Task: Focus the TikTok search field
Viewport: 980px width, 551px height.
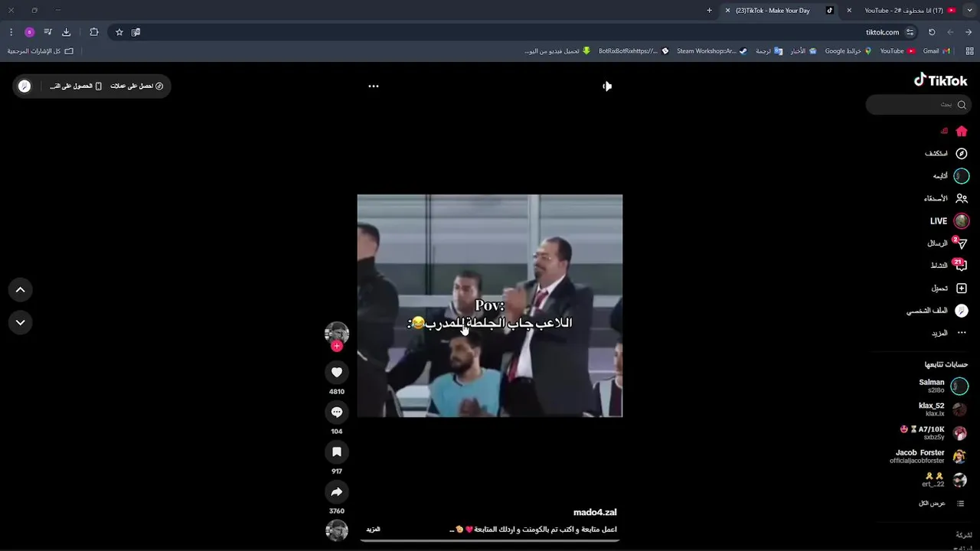Action: 917,105
